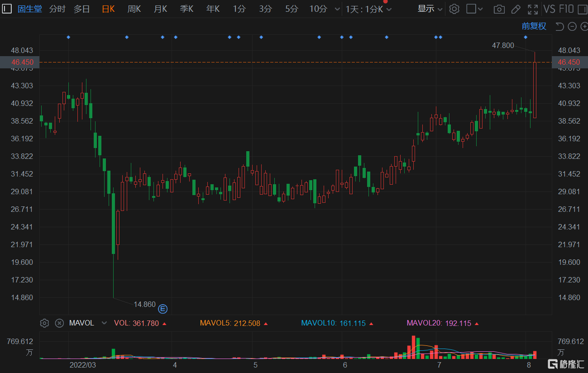Open chart settings gear in top toolbar

pos(454,9)
